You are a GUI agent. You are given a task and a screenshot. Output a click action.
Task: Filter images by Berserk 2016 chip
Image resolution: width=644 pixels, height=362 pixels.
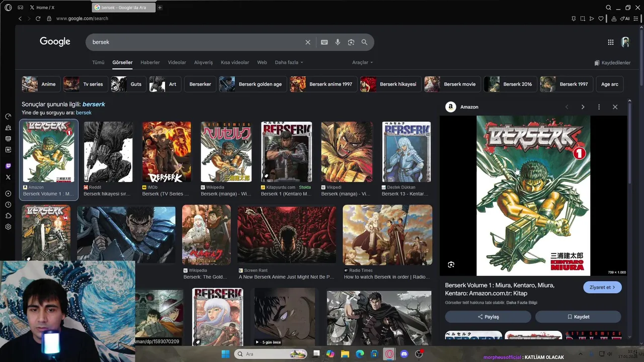(510, 84)
